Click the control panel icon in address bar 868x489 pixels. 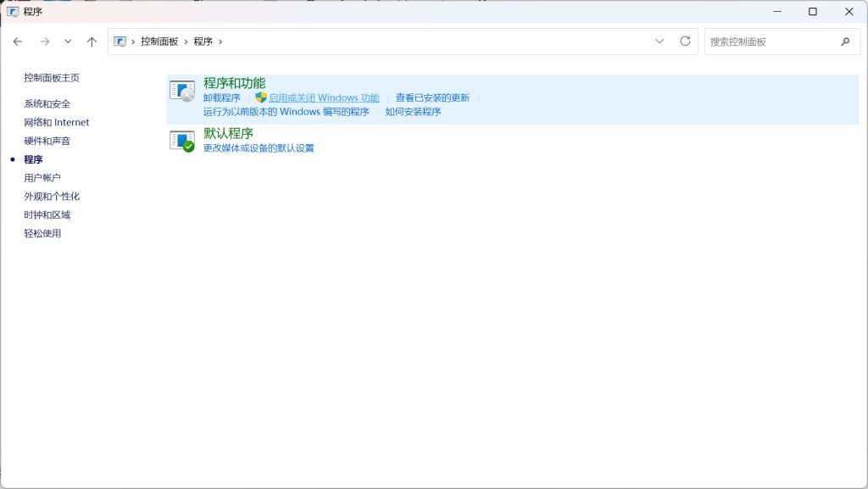point(120,42)
